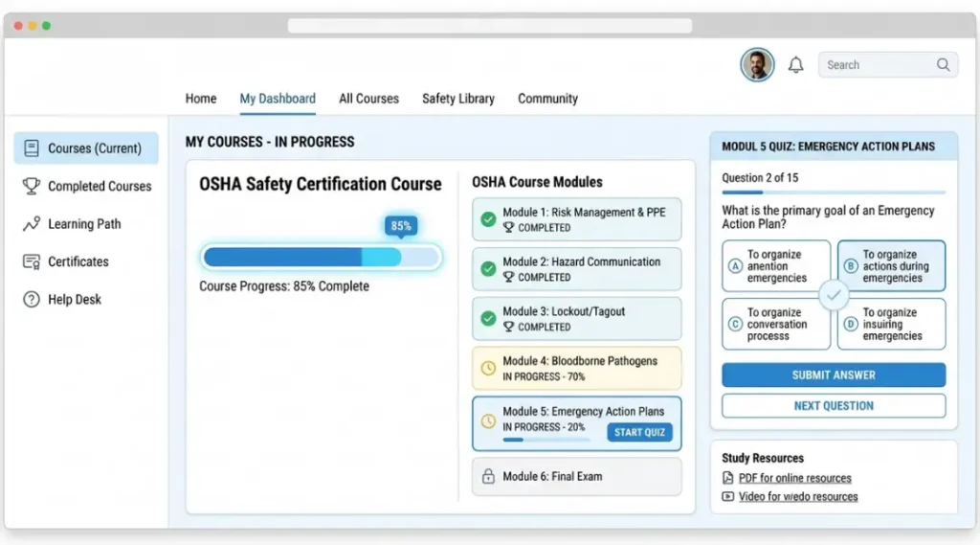Open Learning Path in sidebar

point(86,224)
